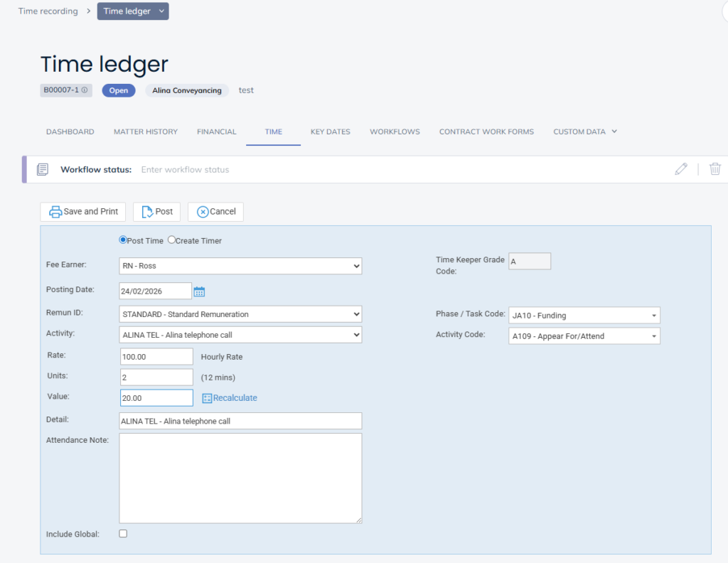This screenshot has width=728, height=563.
Task: Click Save and Print button
Action: click(83, 212)
